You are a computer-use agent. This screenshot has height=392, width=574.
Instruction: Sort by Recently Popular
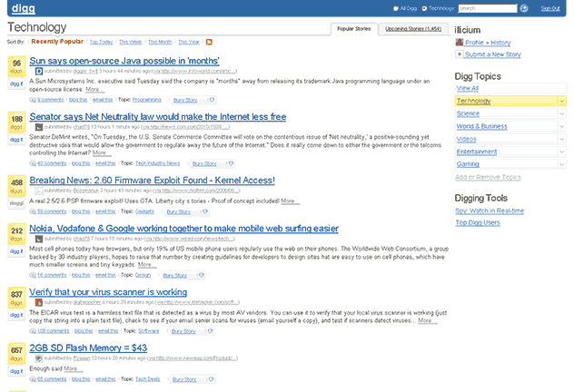57,42
